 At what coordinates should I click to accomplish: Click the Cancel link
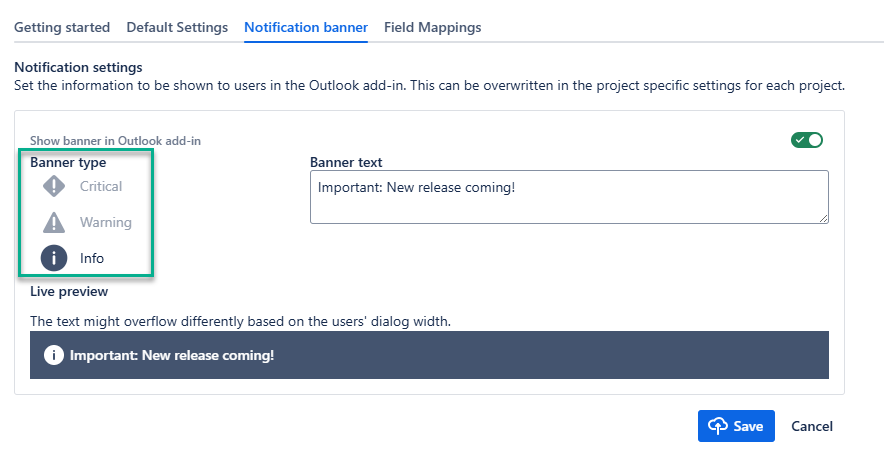(811, 426)
